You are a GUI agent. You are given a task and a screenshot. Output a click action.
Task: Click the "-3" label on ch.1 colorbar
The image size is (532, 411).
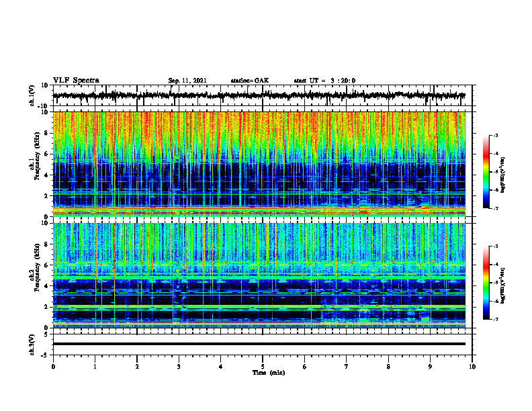click(x=496, y=135)
